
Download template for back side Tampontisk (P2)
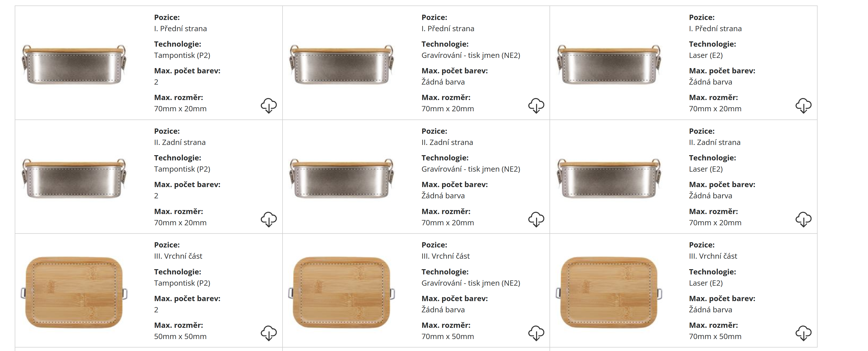point(269,220)
